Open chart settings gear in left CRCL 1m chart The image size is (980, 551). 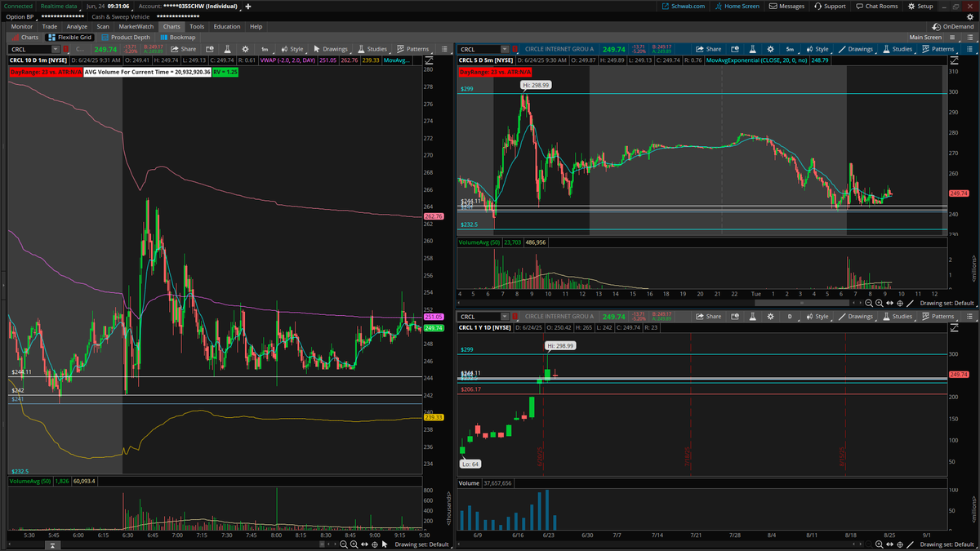[245, 49]
